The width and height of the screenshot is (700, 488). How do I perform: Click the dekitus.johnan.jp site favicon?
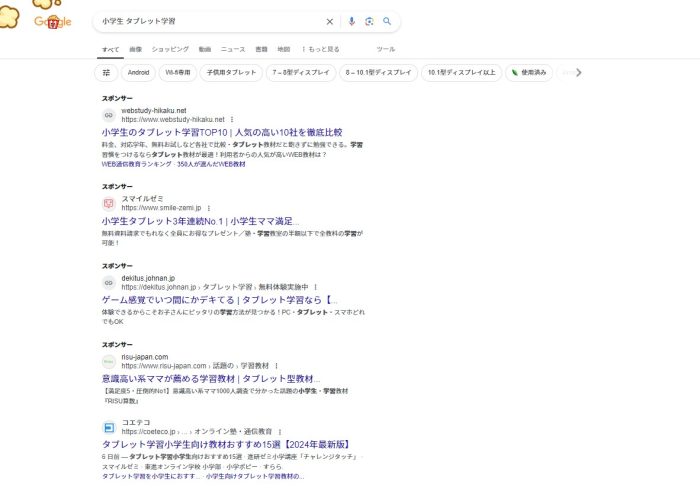pos(108,283)
